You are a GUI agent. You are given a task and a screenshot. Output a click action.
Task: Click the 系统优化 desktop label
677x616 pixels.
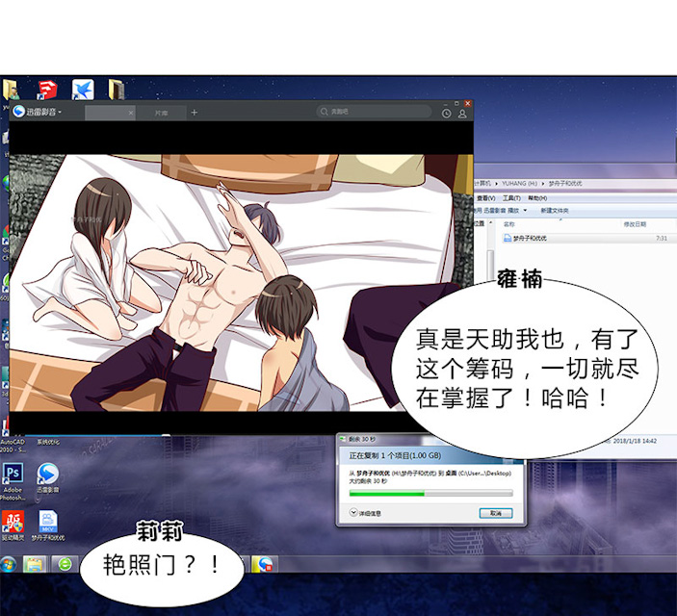tap(47, 442)
